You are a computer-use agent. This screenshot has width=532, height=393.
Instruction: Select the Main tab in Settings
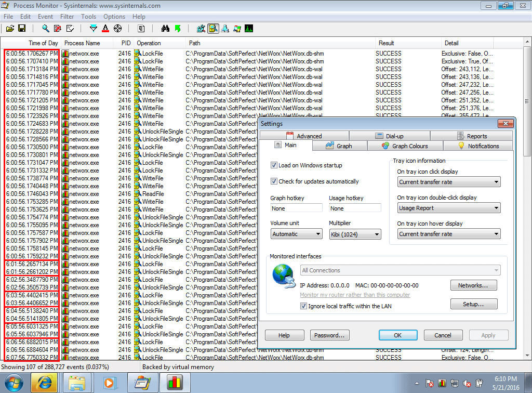[x=286, y=145]
